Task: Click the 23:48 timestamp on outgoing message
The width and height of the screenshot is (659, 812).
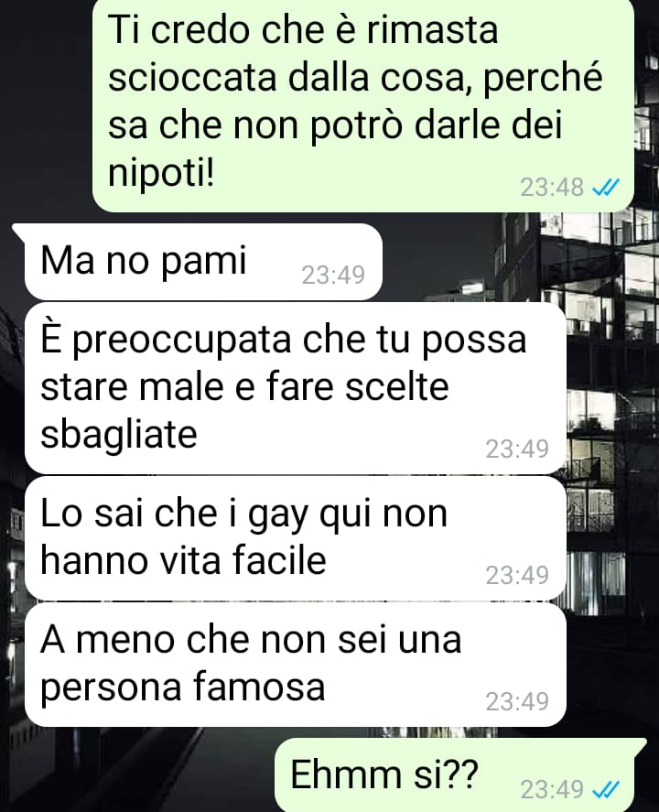Action: (552, 188)
